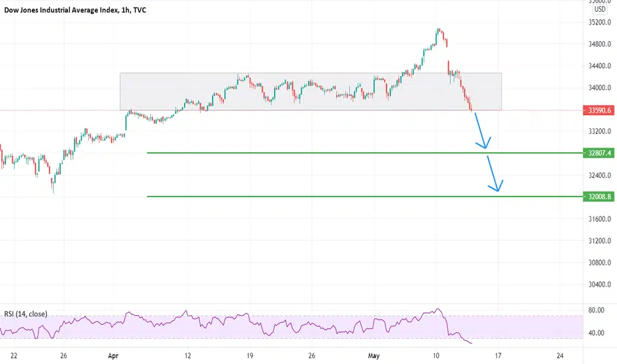Click the Apr date label on time axis
The image size is (617, 364).
pos(113,356)
